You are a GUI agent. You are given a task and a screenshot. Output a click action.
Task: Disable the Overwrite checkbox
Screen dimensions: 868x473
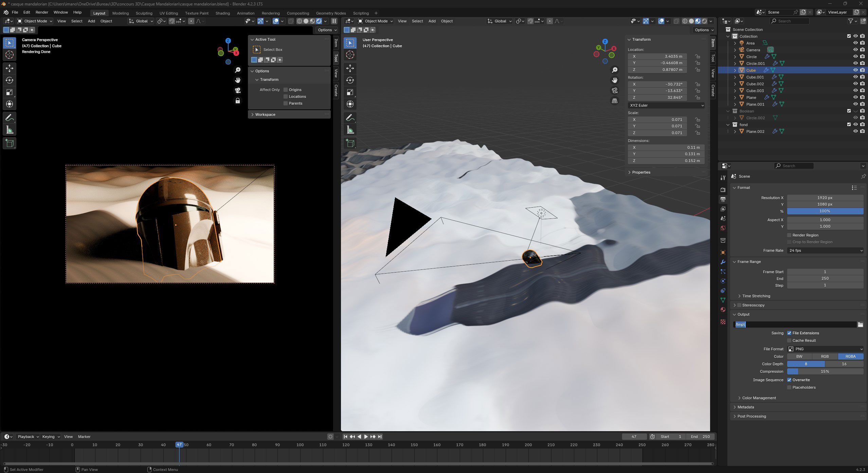coord(789,380)
